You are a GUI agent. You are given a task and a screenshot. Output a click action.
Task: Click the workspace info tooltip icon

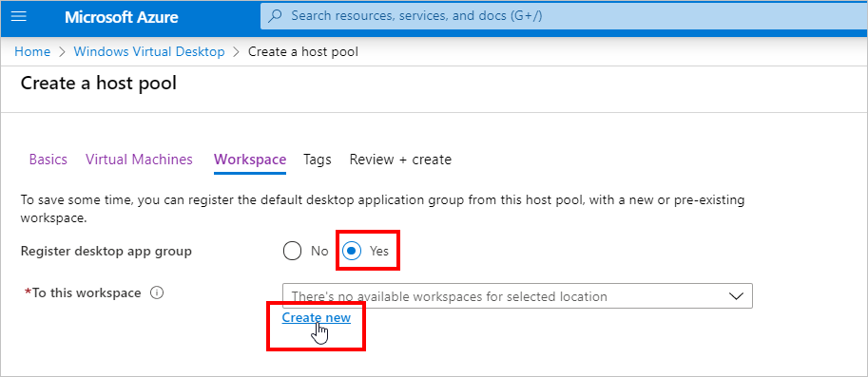point(157,293)
